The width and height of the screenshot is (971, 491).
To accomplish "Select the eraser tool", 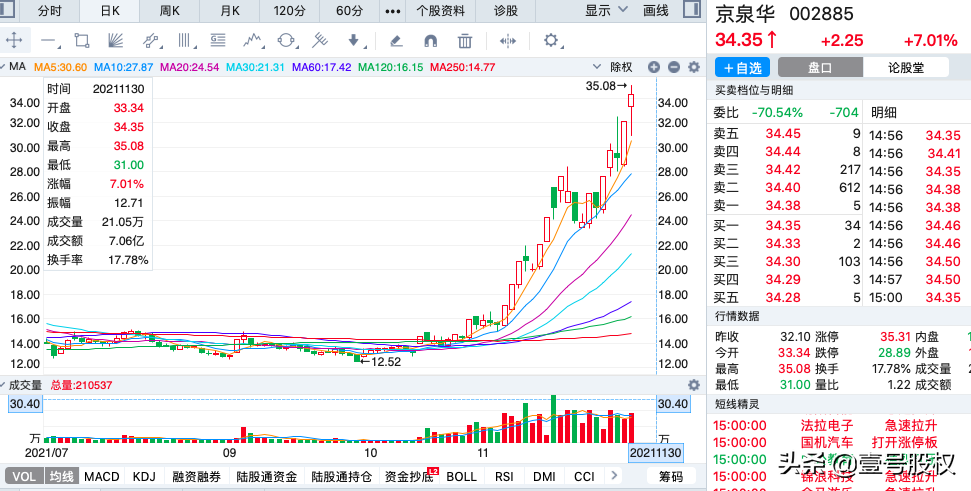I will pos(396,41).
